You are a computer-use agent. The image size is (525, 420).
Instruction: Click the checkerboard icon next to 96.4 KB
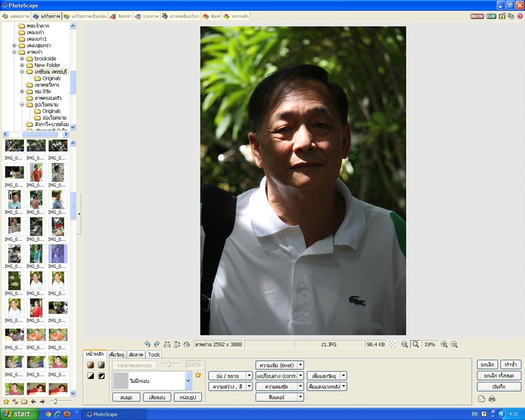392,344
